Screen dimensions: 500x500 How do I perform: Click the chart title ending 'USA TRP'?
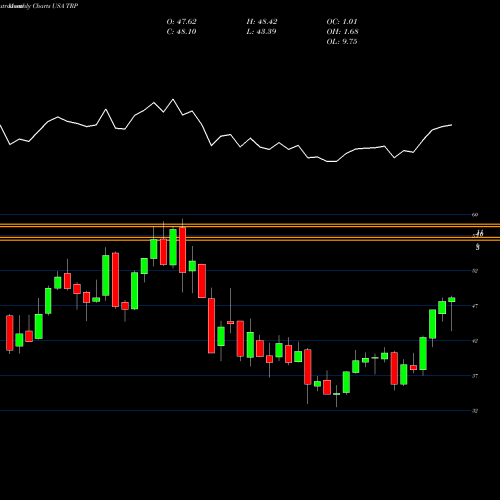[x=39, y=6]
